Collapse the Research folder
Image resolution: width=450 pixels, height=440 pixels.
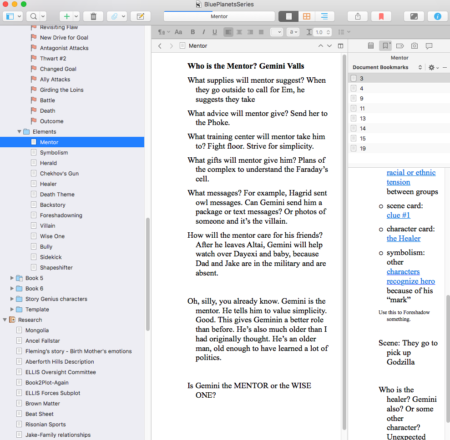5,320
